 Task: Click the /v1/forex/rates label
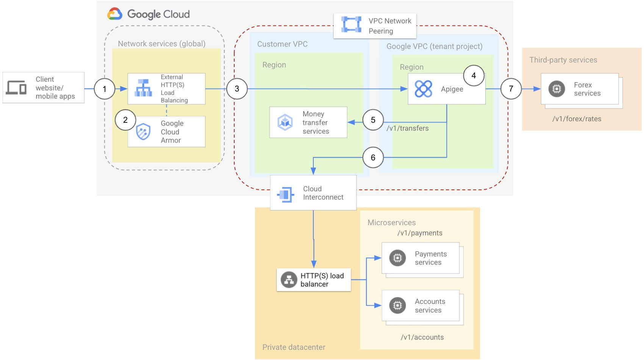[577, 119]
